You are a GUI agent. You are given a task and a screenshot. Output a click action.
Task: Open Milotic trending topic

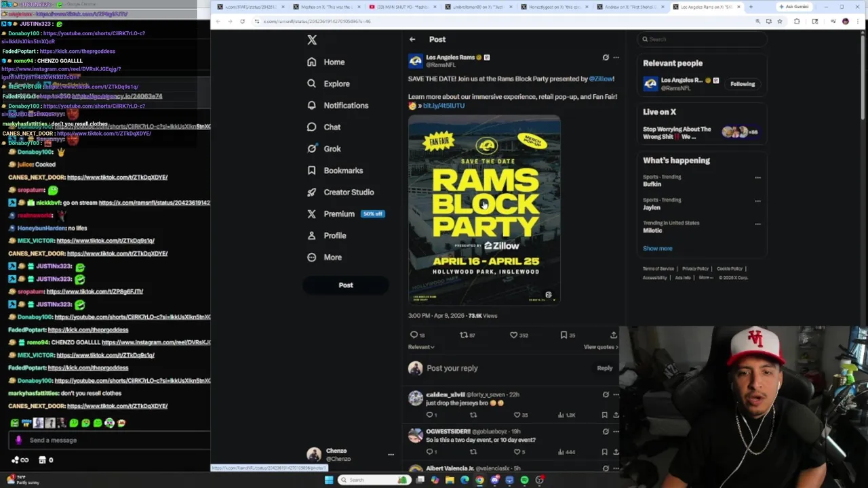click(x=652, y=230)
